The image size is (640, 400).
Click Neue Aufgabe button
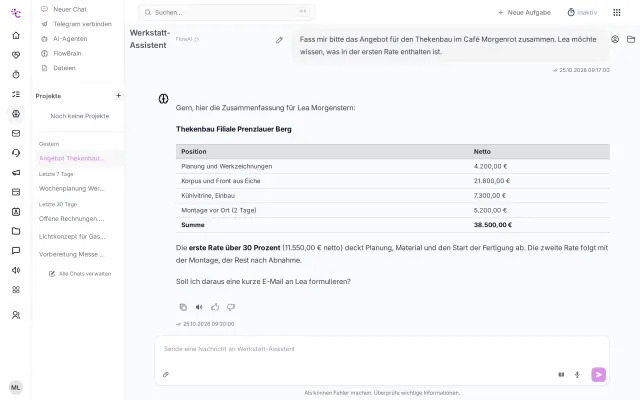pos(524,13)
